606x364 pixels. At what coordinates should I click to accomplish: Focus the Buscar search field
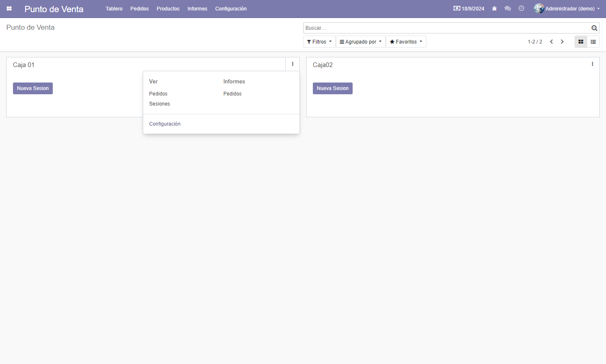pos(446,28)
